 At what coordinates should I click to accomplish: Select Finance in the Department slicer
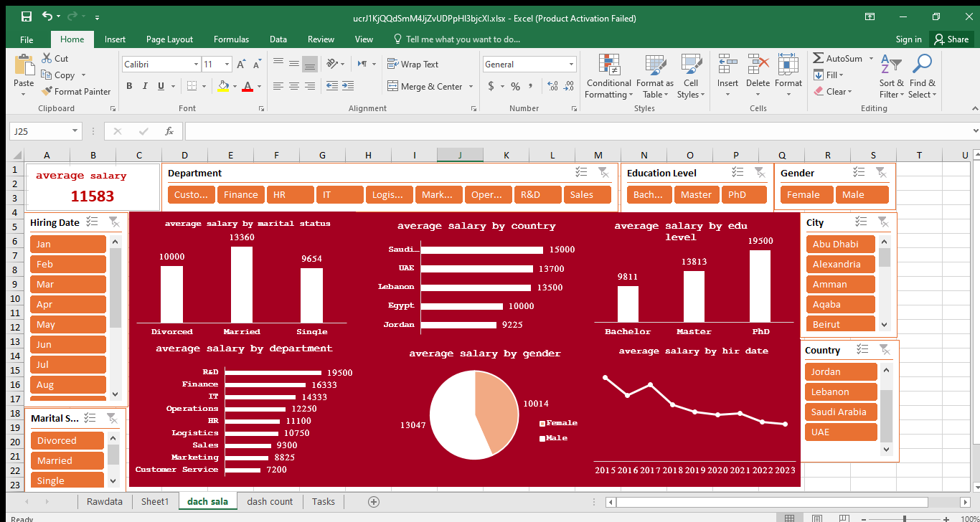coord(240,195)
